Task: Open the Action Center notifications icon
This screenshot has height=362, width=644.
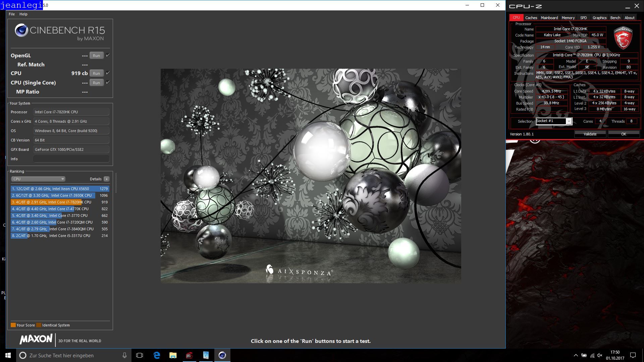Action: [633, 355]
